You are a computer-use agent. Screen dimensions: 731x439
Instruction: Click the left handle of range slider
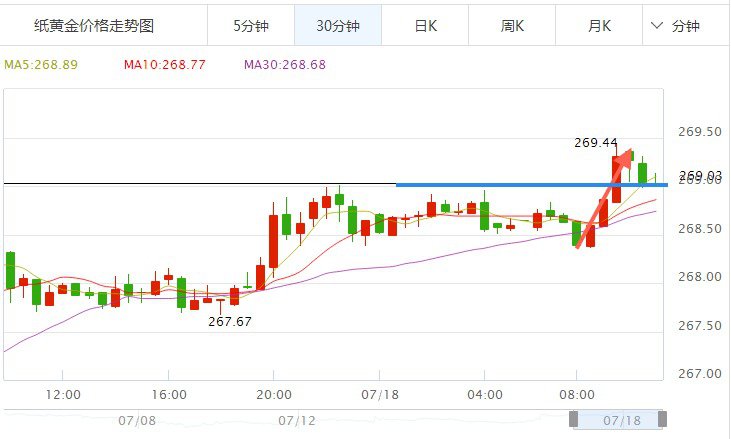(573, 419)
